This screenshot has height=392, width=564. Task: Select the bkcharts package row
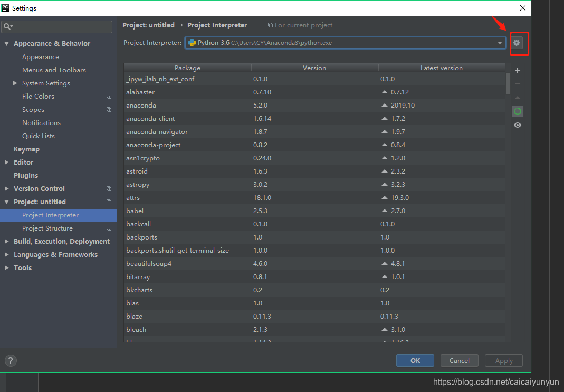tap(315, 290)
